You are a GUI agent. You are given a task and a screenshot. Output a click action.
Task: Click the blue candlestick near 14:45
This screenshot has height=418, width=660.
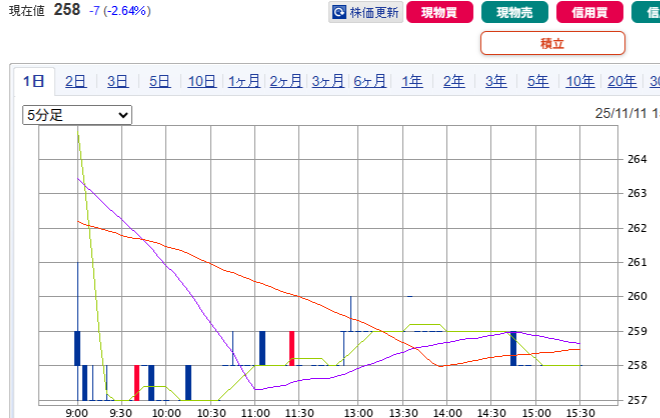pyautogui.click(x=514, y=348)
